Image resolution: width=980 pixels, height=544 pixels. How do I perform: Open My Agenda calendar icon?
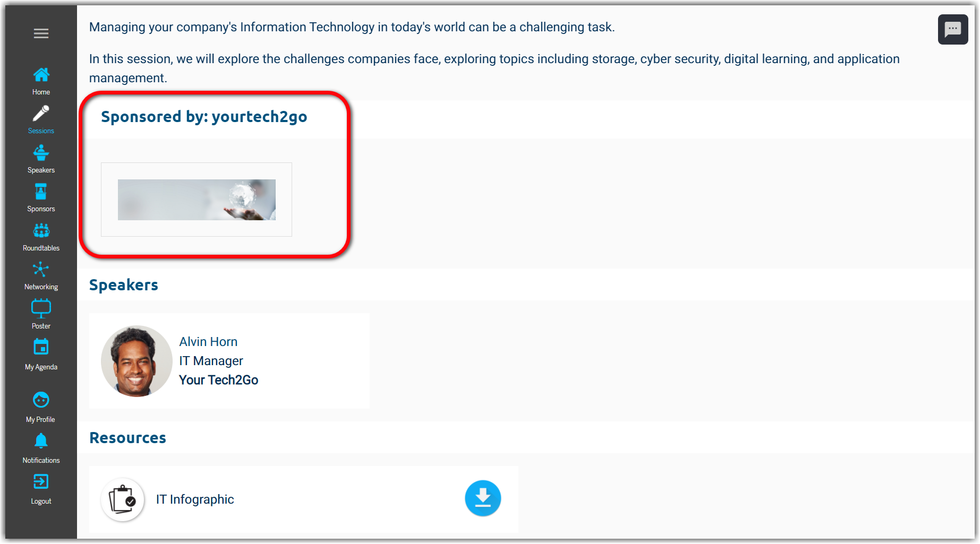(x=41, y=347)
